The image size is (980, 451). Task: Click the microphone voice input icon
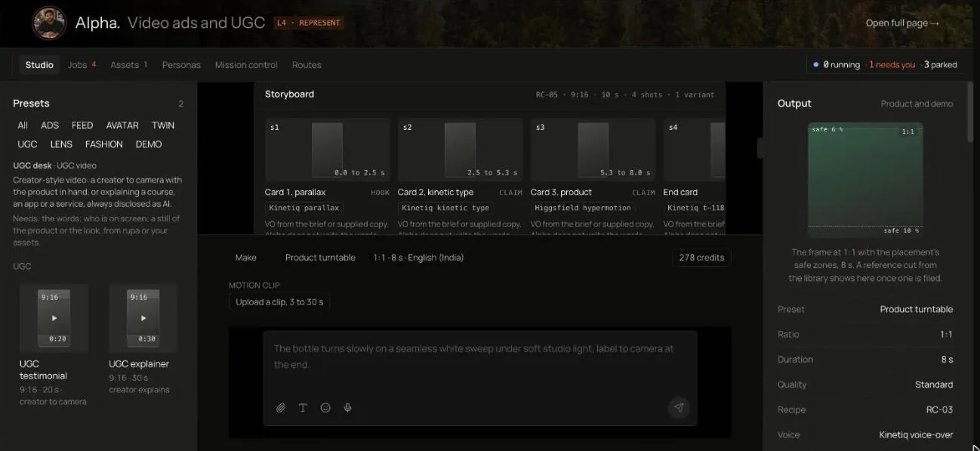tap(348, 408)
